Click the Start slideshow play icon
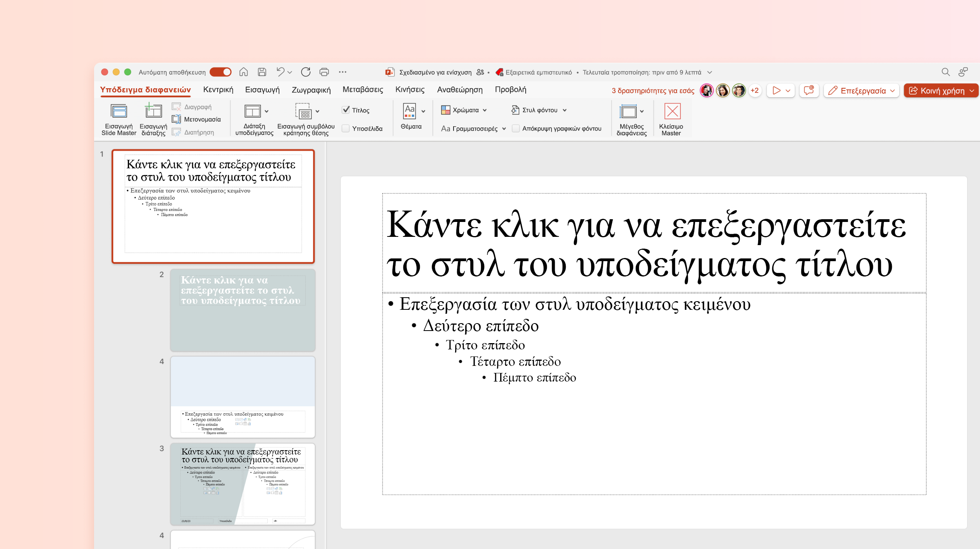 click(776, 91)
